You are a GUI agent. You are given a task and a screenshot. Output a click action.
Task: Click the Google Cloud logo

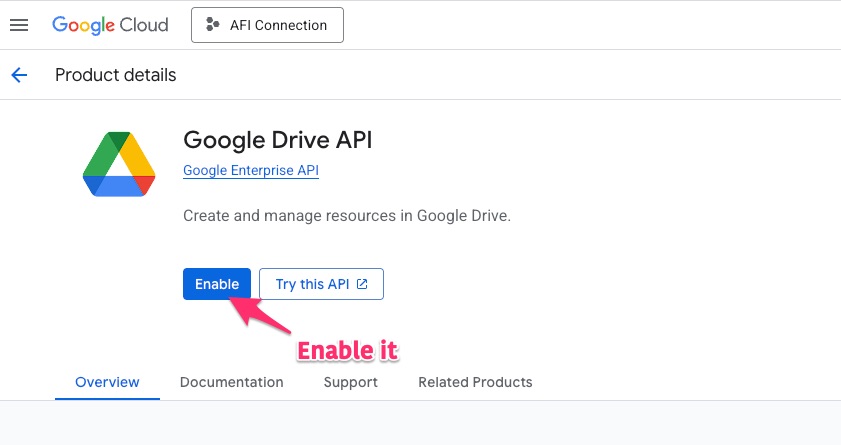tap(110, 25)
